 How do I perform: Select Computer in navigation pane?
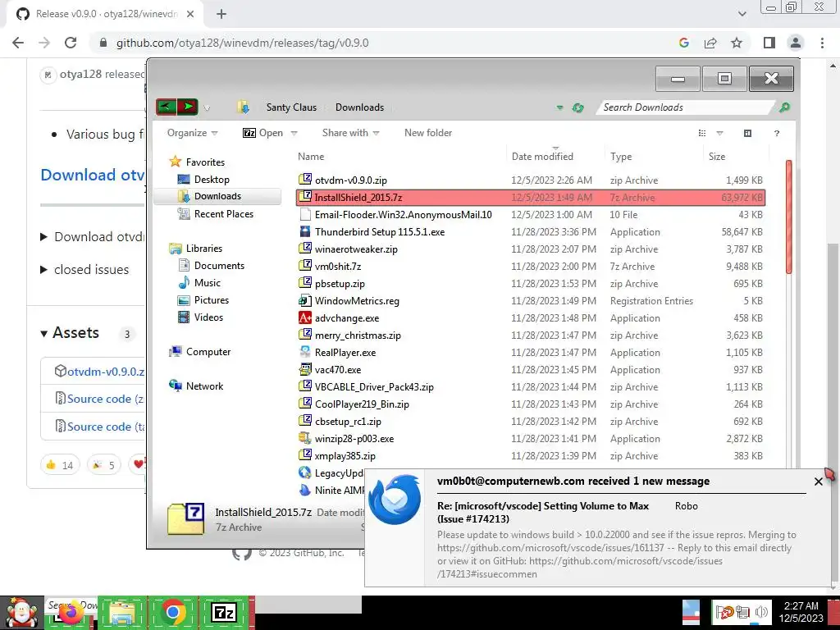pos(208,351)
